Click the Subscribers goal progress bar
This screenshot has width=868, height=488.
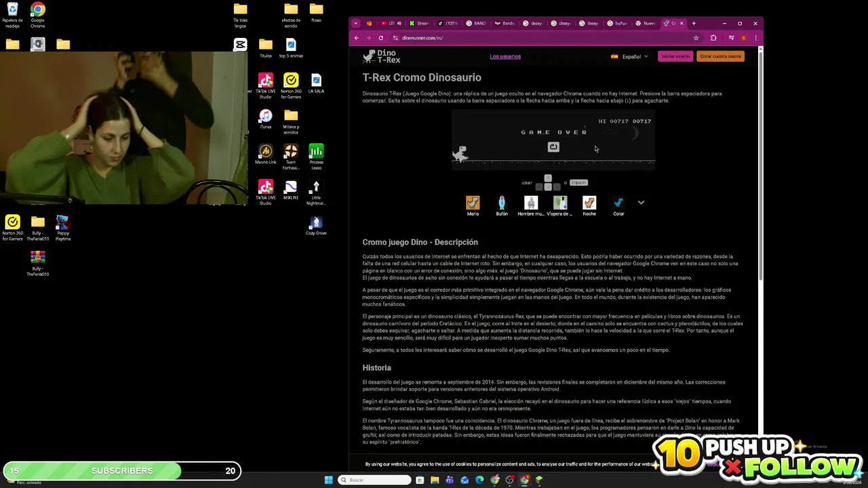coord(122,470)
